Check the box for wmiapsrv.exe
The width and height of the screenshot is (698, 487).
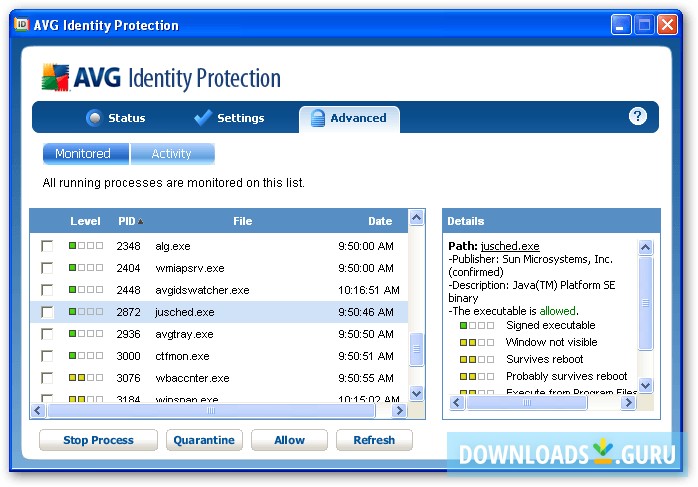click(47, 268)
